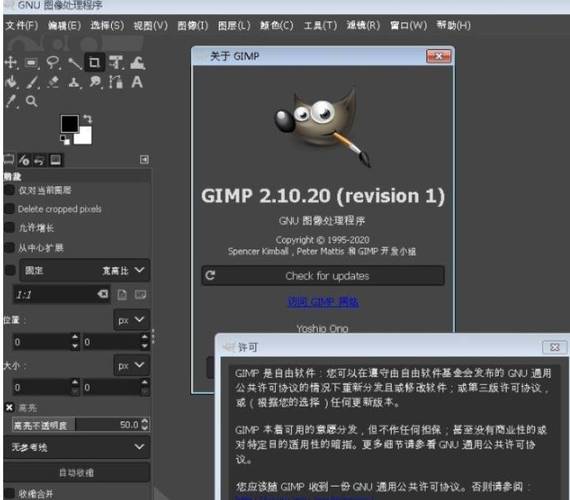Open the 选择(S) menu
Screen dimensions: 570x500
[107, 25]
